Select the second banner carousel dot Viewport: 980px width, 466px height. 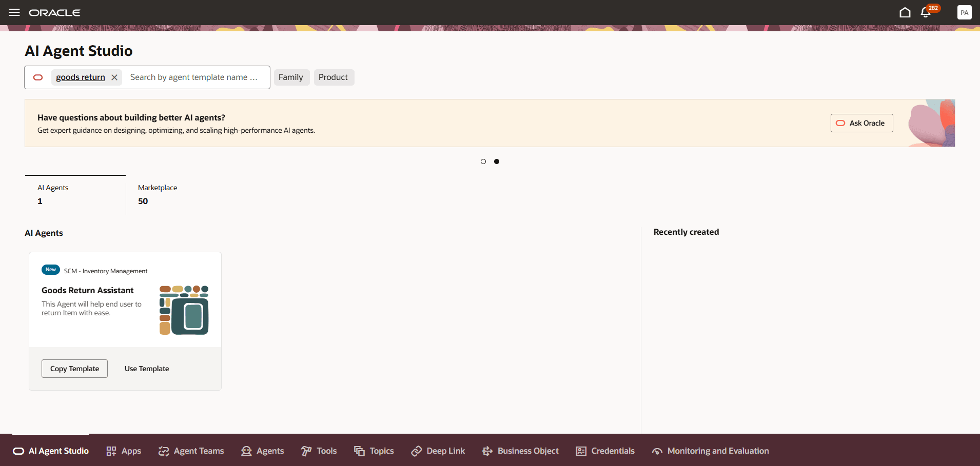497,161
